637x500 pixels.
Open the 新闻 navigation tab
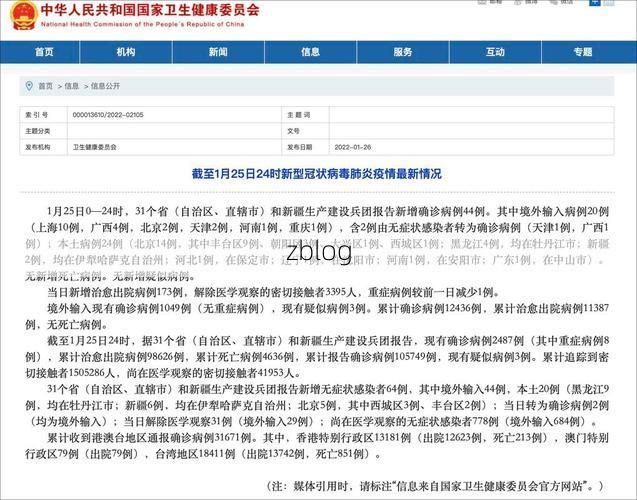218,52
